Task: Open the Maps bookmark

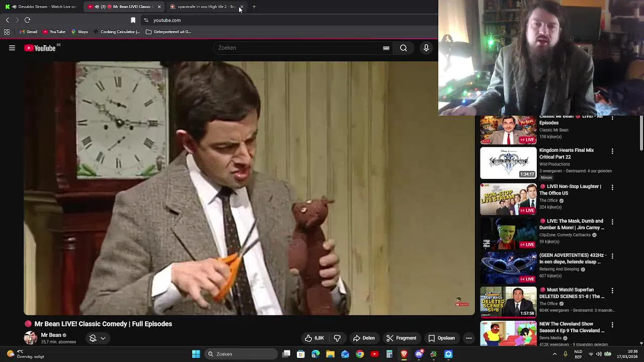Action: coord(79,32)
